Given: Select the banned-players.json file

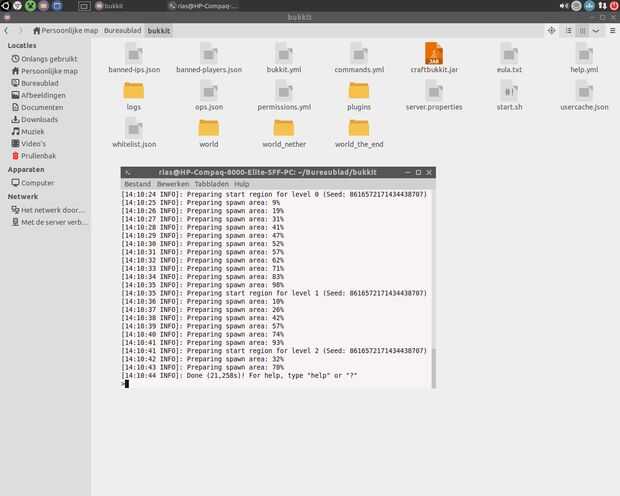Looking at the screenshot, I should pos(209,58).
